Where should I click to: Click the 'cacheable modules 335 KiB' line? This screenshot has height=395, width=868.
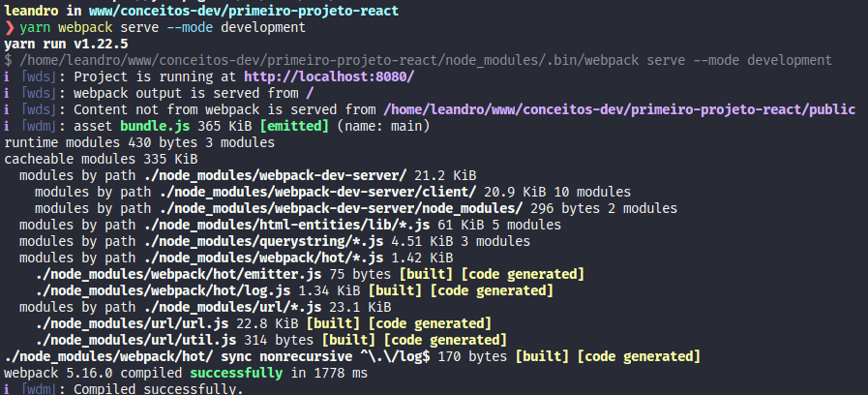101,159
